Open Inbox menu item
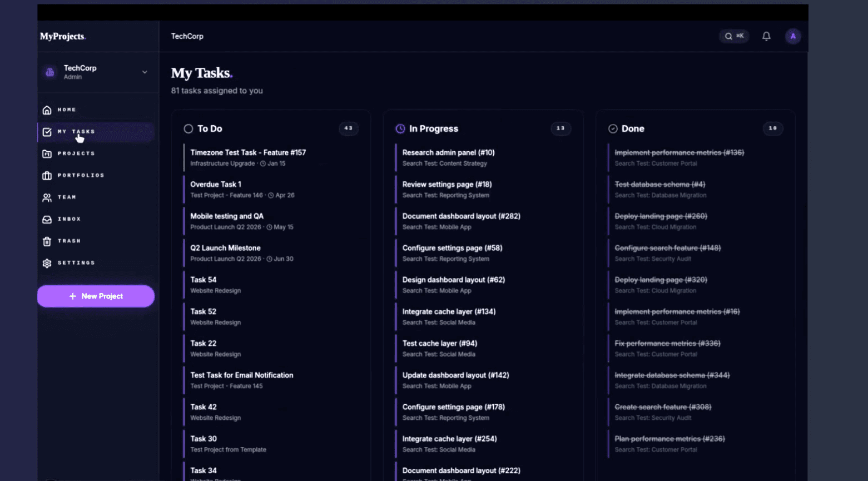This screenshot has height=481, width=868. click(x=96, y=219)
